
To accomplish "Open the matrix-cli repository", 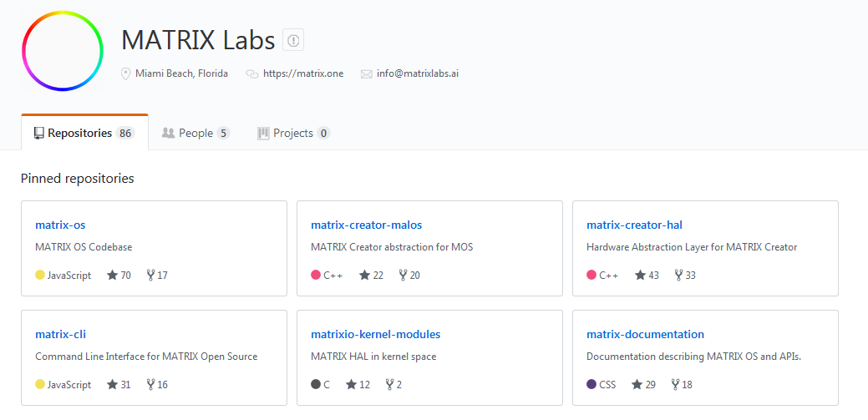I will point(60,335).
